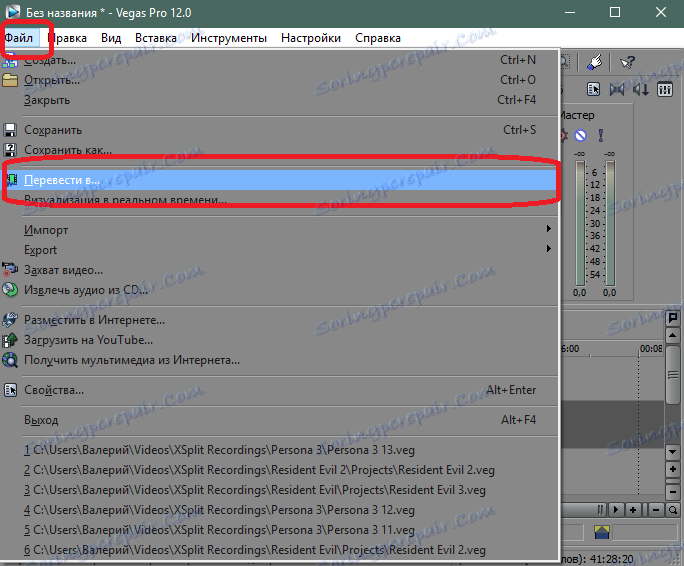Choose Получить мультимедиа из Интернета...

(x=280, y=360)
